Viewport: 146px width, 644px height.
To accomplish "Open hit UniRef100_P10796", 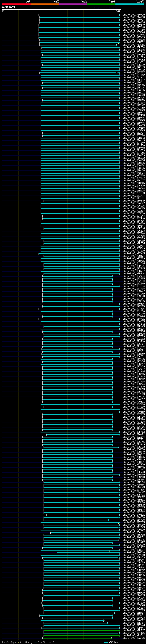I will (133, 22).
